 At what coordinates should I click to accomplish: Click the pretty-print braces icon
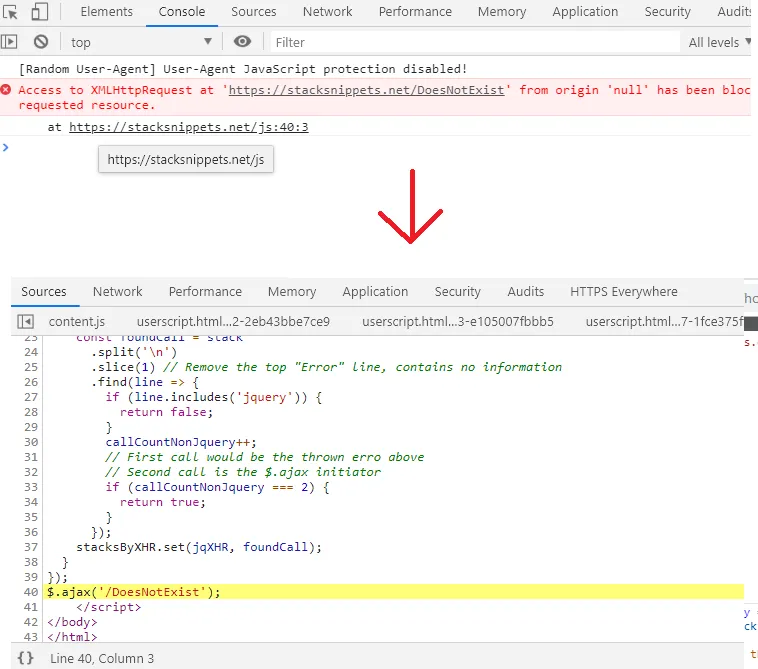click(26, 658)
